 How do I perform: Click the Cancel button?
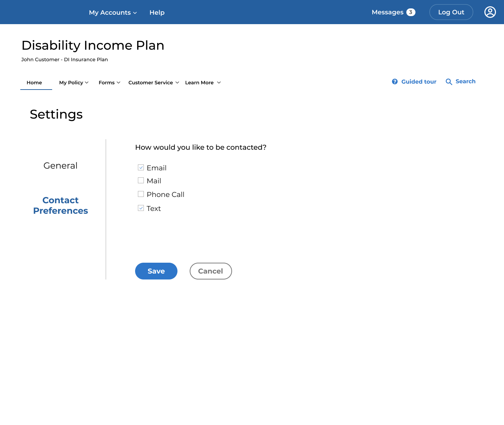[211, 271]
